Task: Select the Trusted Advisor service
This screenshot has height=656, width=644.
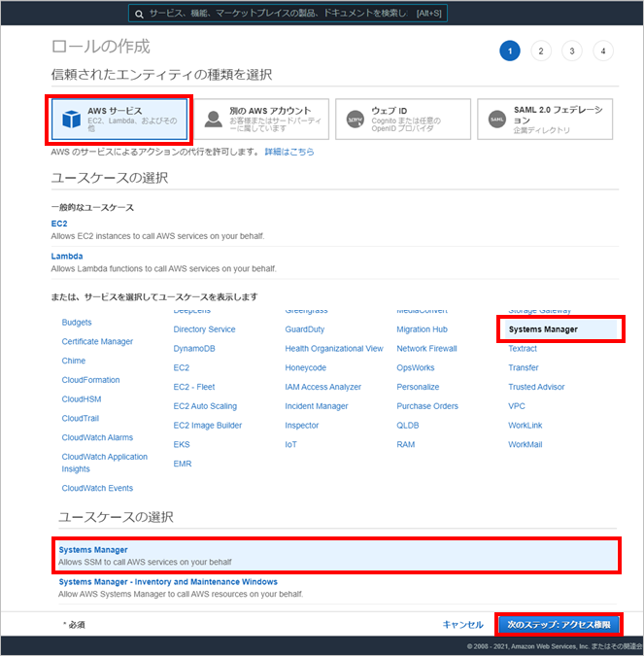Action: pos(536,387)
